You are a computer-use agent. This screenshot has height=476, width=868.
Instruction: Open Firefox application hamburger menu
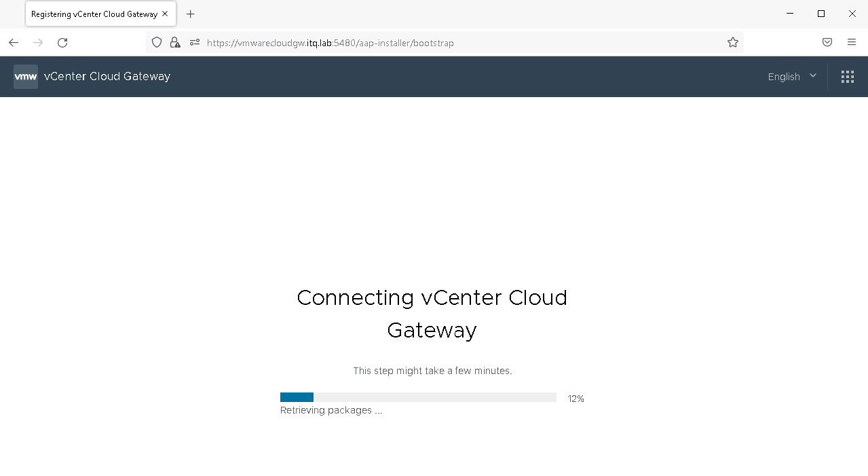click(x=851, y=43)
